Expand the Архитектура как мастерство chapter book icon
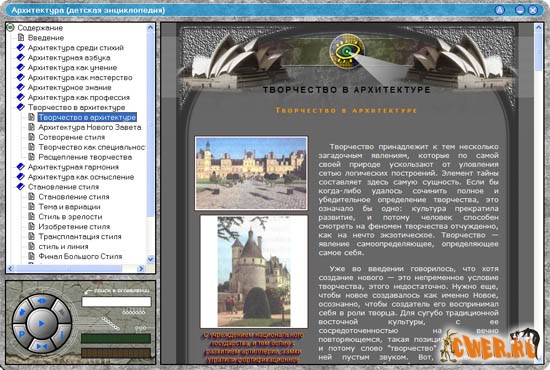Image resolution: width=550 pixels, height=370 pixels. (x=21, y=77)
